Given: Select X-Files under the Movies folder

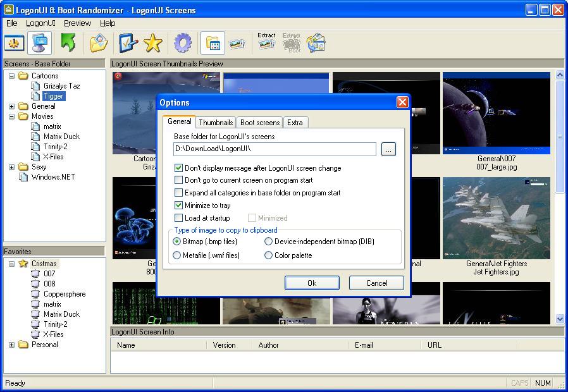Looking at the screenshot, I should tap(53, 157).
